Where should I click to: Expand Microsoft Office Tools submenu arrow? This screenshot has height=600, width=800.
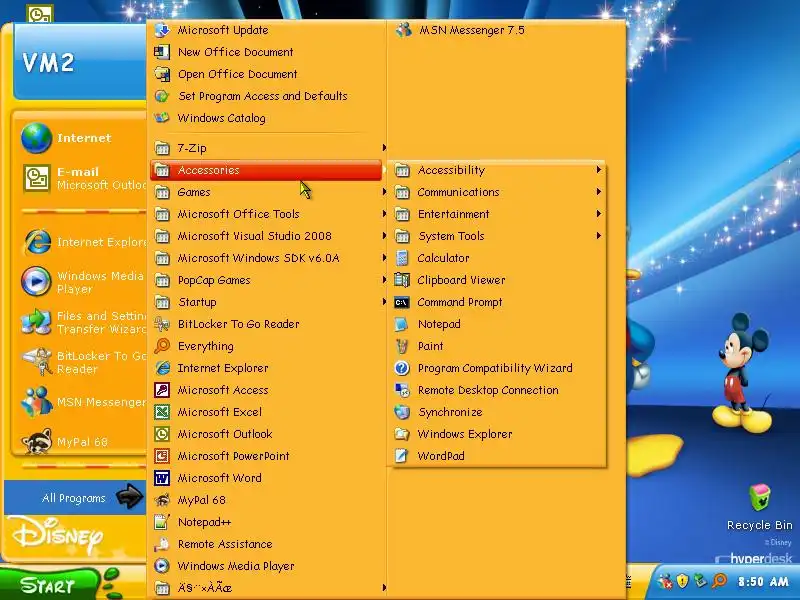tap(384, 214)
